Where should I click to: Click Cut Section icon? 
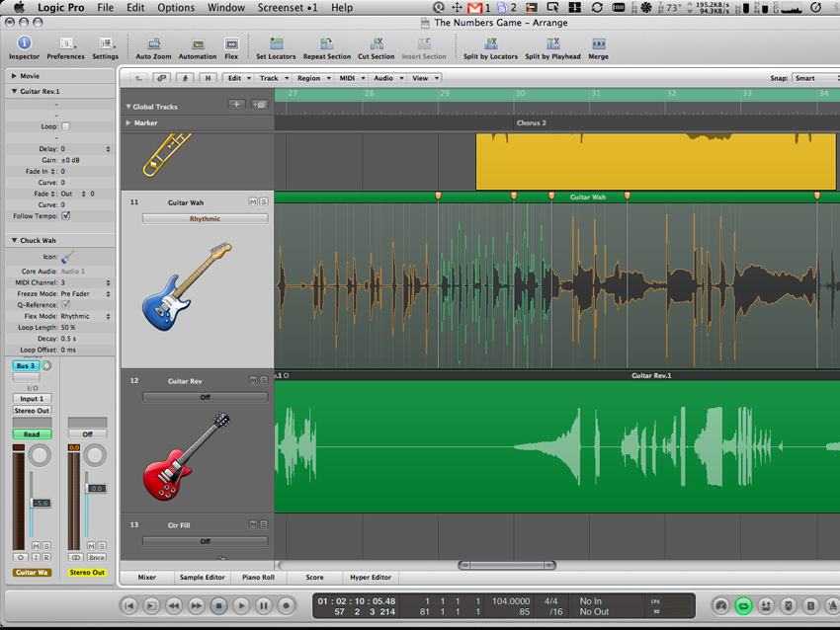377,43
